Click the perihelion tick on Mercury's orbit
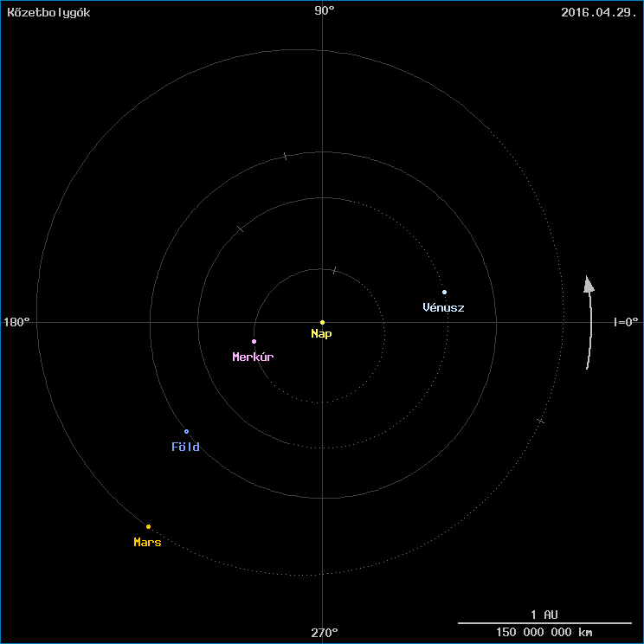Viewport: 644px width, 644px height. tap(335, 270)
